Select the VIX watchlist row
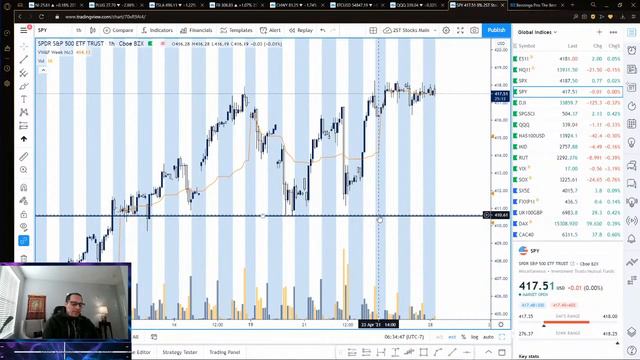 (x=568, y=169)
